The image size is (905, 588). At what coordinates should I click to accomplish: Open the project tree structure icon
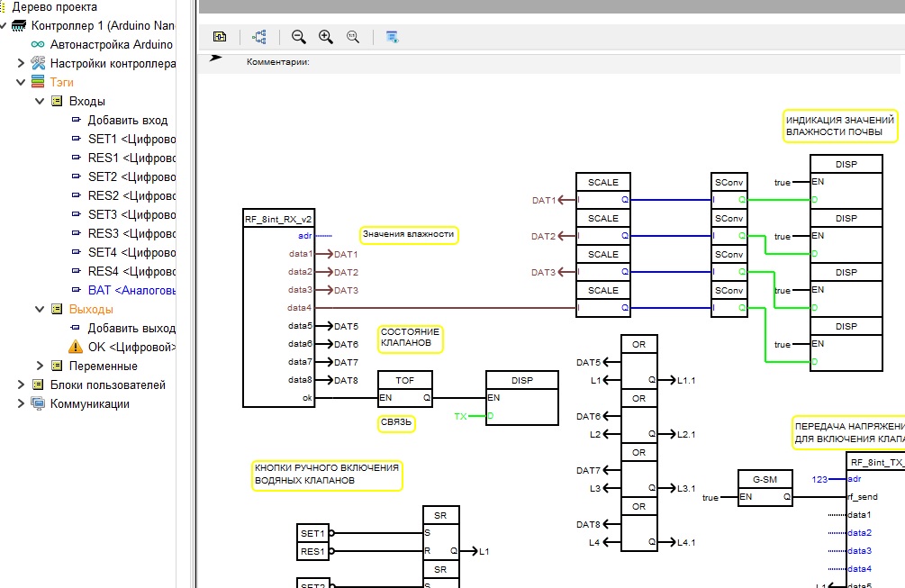[x=259, y=37]
